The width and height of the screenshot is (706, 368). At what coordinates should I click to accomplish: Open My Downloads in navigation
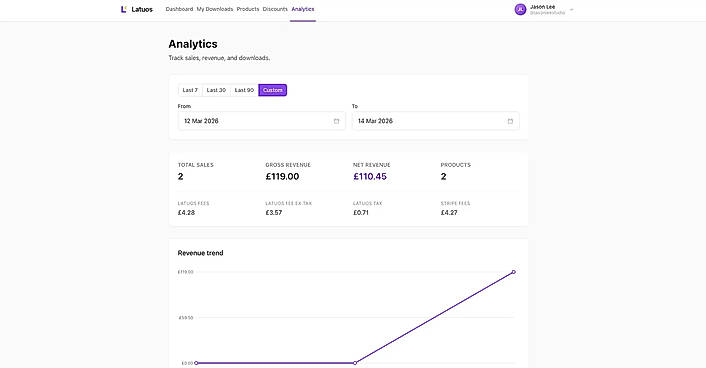215,9
